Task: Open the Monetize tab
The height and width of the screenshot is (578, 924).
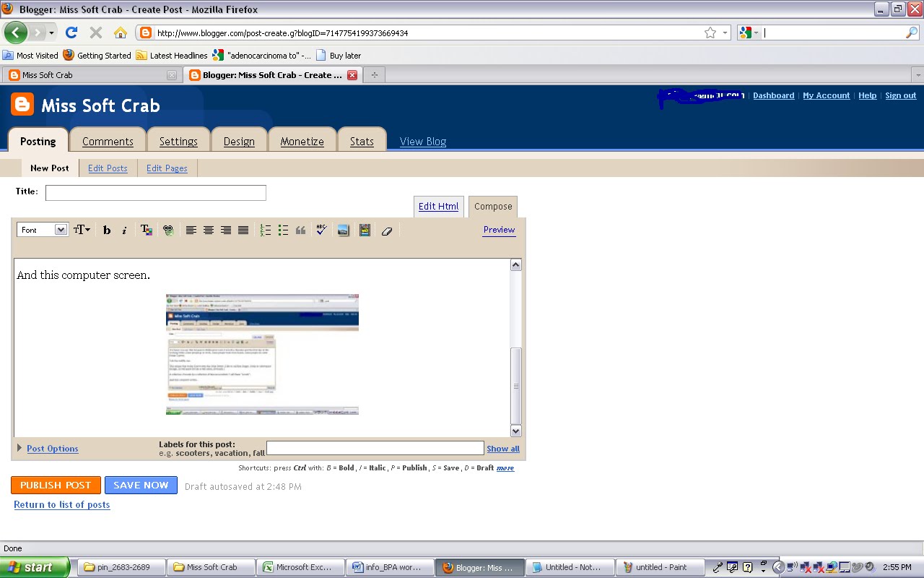Action: click(x=302, y=142)
